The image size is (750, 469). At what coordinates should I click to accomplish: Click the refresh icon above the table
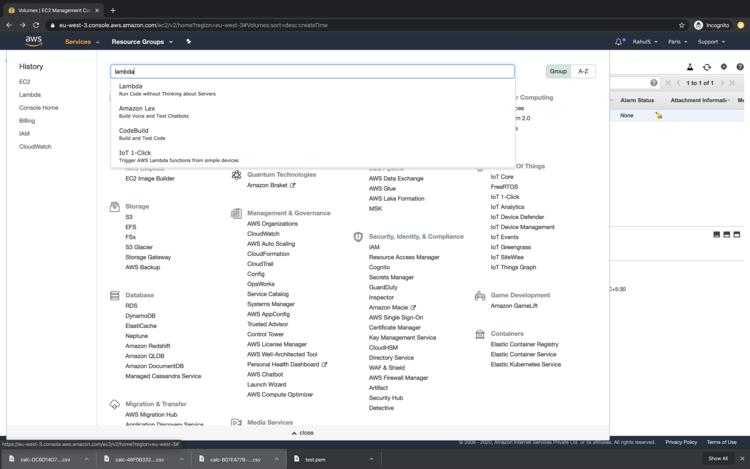(x=707, y=67)
